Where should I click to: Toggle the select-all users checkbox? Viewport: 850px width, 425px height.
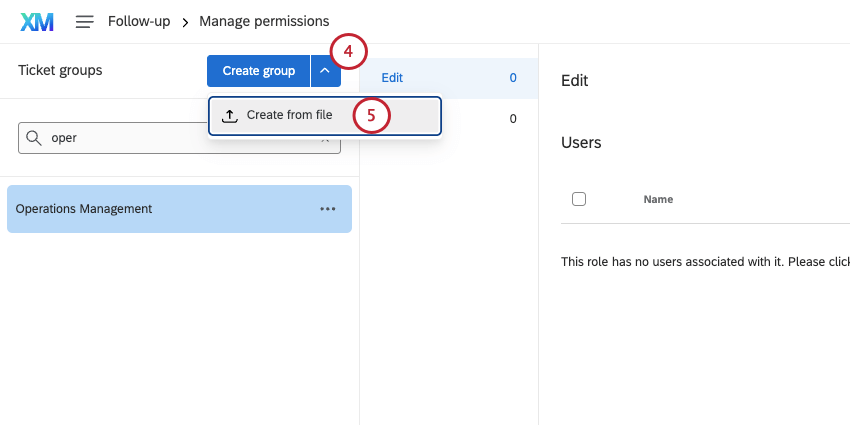(x=579, y=199)
